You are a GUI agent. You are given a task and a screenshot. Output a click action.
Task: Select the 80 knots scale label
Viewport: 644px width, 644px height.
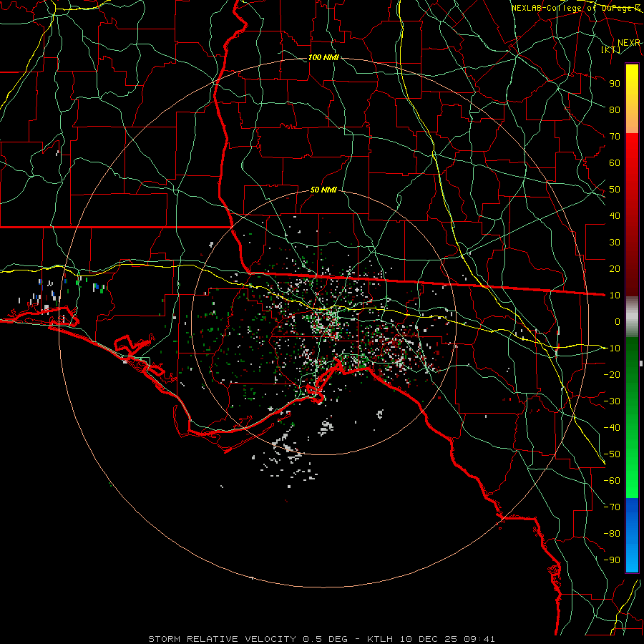(615, 109)
